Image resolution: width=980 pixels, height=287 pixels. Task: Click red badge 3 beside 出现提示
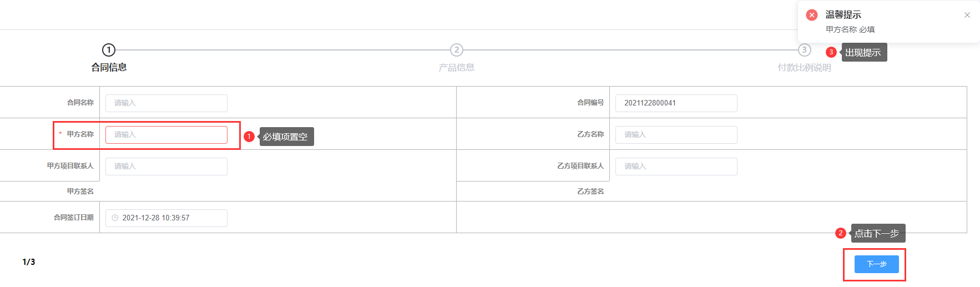(x=831, y=52)
